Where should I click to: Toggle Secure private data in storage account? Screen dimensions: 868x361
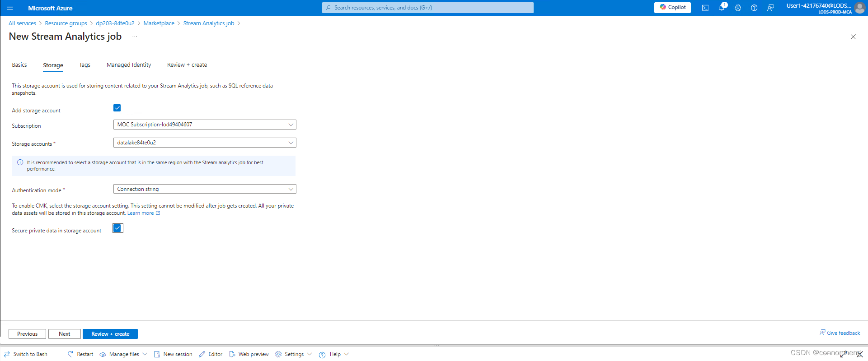tap(117, 228)
